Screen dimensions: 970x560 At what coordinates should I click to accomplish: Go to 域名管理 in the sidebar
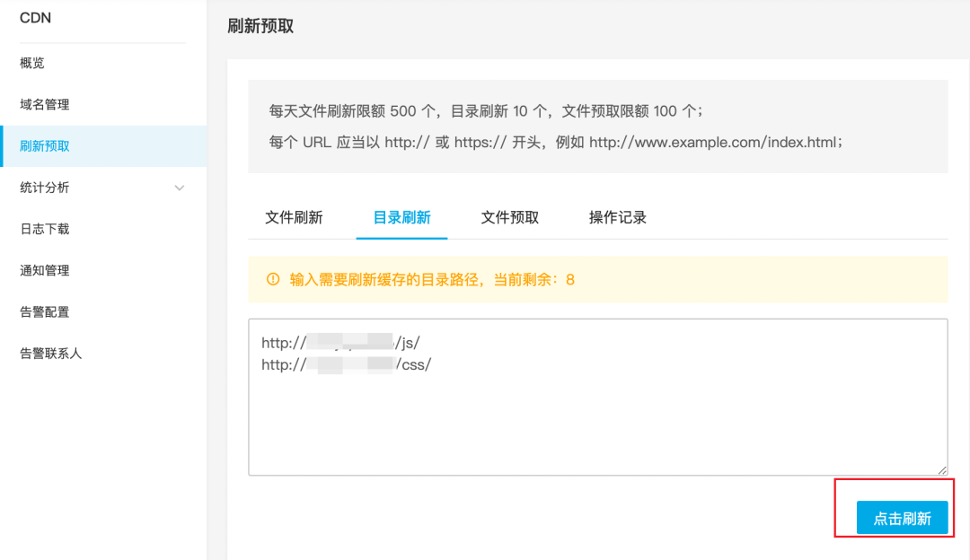[x=45, y=104]
